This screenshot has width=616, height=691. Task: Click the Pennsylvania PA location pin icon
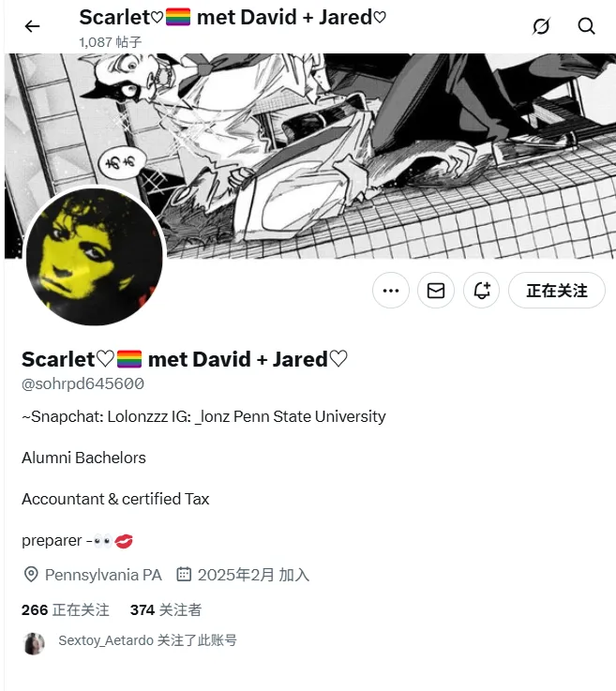31,575
